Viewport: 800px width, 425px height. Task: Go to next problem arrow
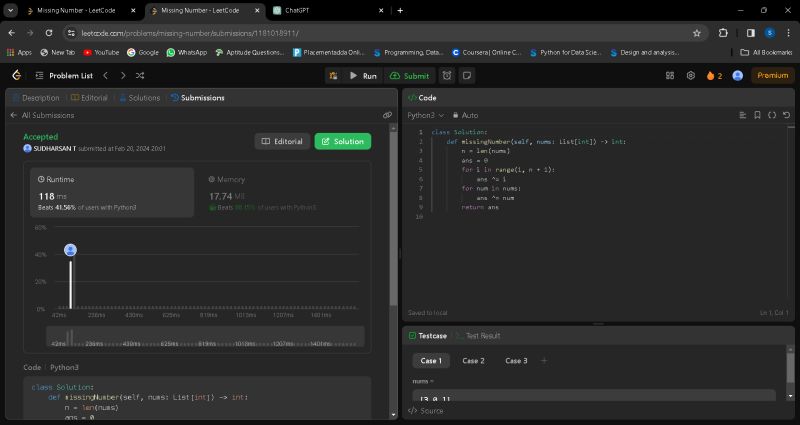tap(123, 76)
